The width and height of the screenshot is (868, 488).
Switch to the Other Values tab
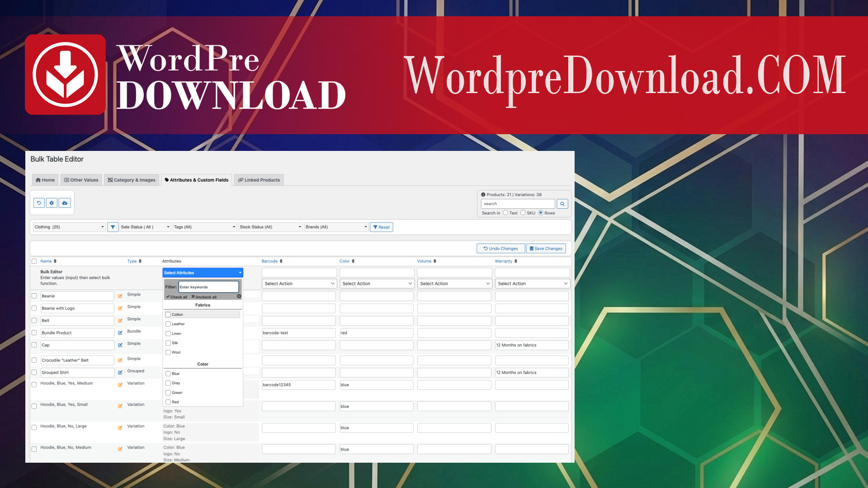click(x=81, y=180)
